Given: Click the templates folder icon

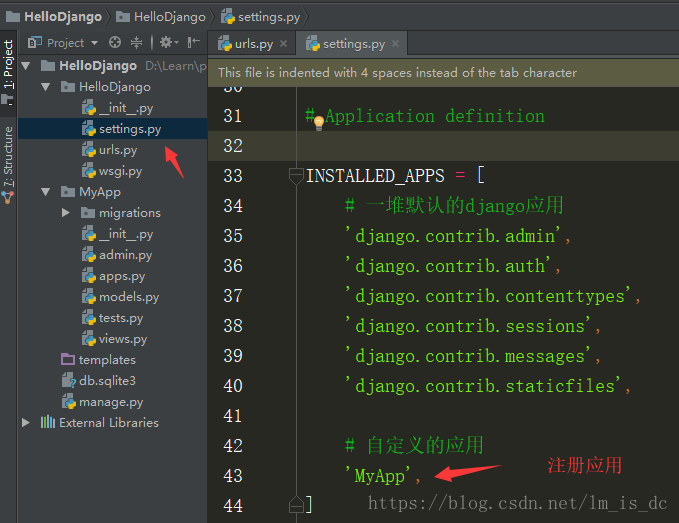Looking at the screenshot, I should 68,359.
